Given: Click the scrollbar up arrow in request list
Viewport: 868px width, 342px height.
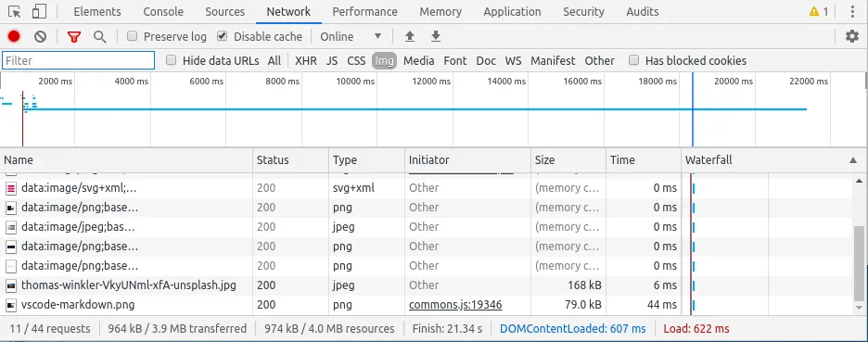Looking at the screenshot, I should point(859,181).
